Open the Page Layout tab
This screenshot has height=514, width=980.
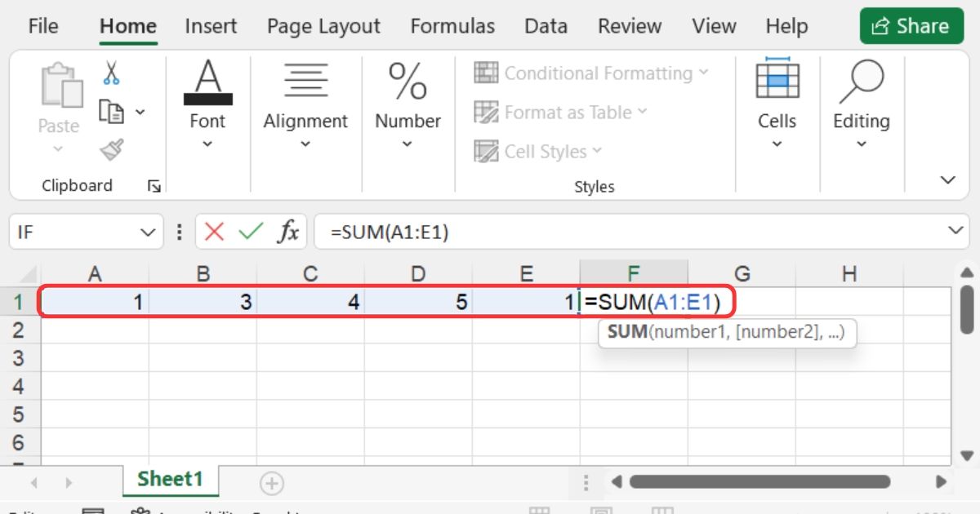323,26
